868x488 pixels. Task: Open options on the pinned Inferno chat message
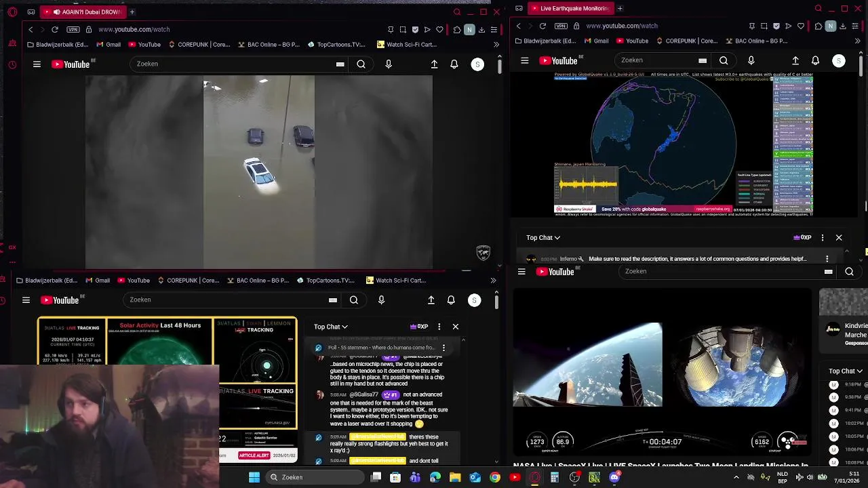(827, 259)
